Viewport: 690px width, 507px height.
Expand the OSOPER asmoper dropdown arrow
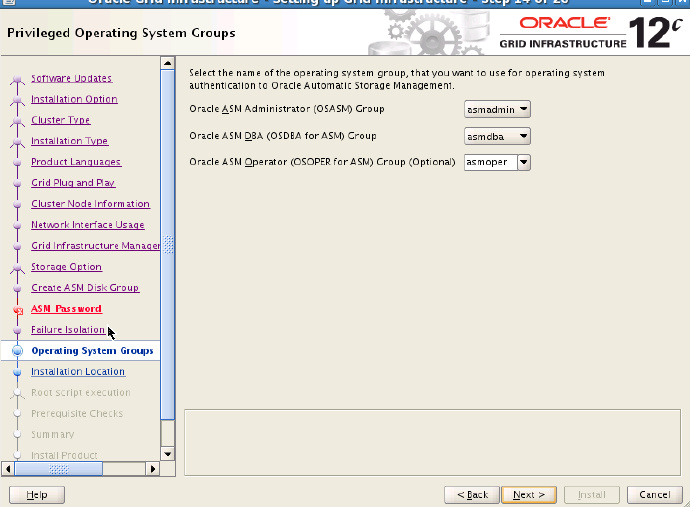[524, 162]
